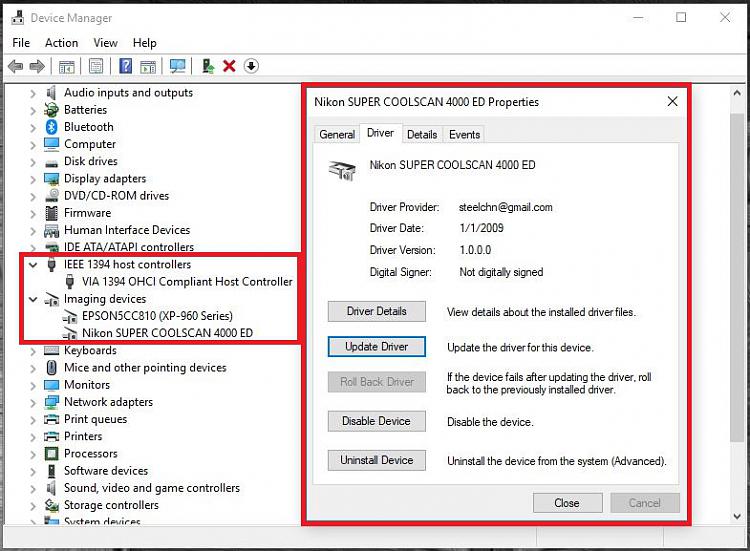Click the Close button in dialog
The height and width of the screenshot is (551, 750).
pyautogui.click(x=567, y=503)
